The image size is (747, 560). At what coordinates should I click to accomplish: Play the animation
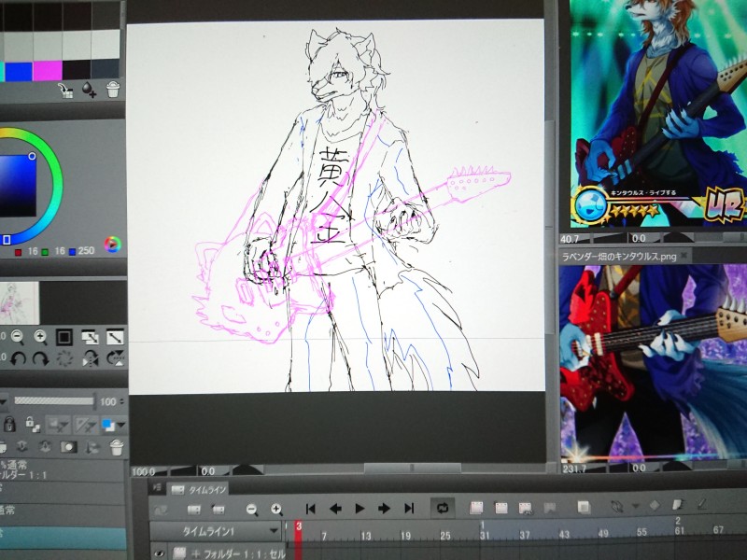pyautogui.click(x=359, y=509)
